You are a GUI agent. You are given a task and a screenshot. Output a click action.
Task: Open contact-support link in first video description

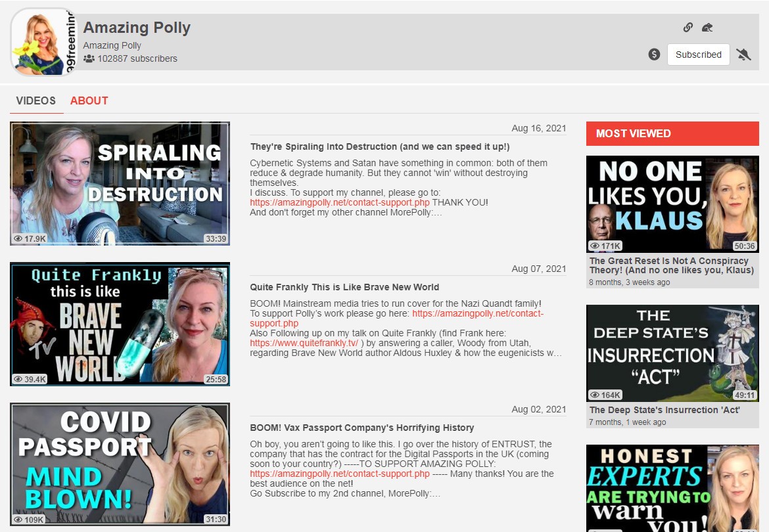coord(339,202)
